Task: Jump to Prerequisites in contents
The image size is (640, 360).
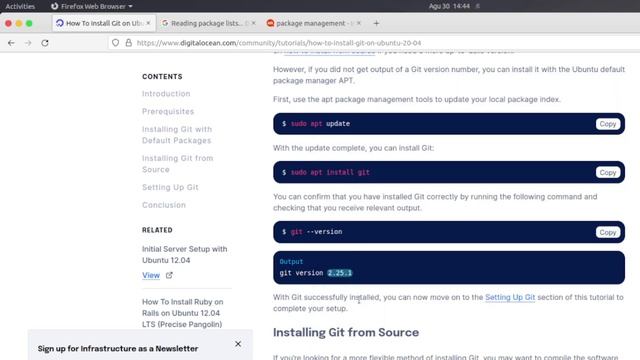Action: [168, 111]
